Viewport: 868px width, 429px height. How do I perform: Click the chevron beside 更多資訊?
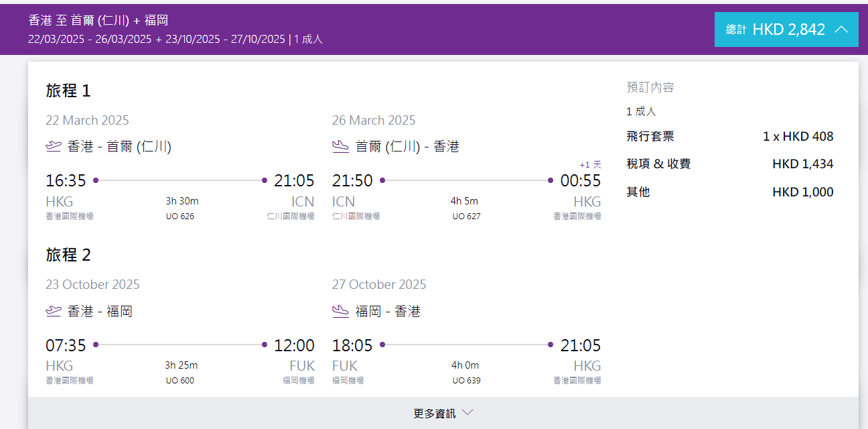(467, 413)
